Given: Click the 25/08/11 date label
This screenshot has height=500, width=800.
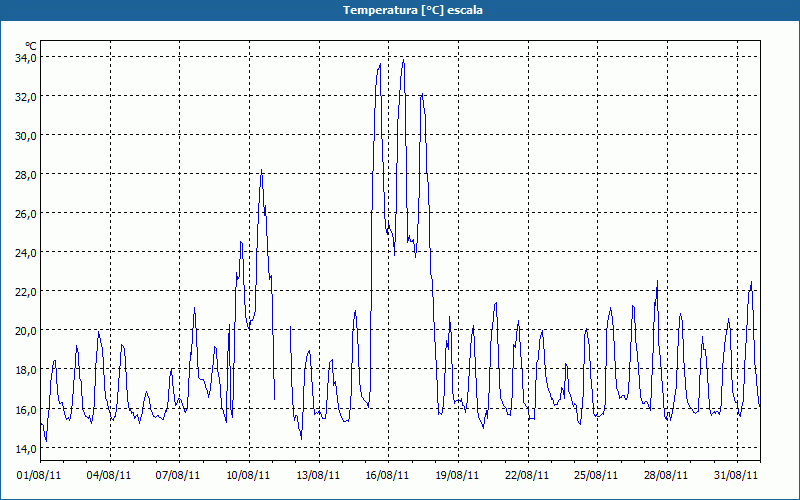Looking at the screenshot, I should coord(596,475).
